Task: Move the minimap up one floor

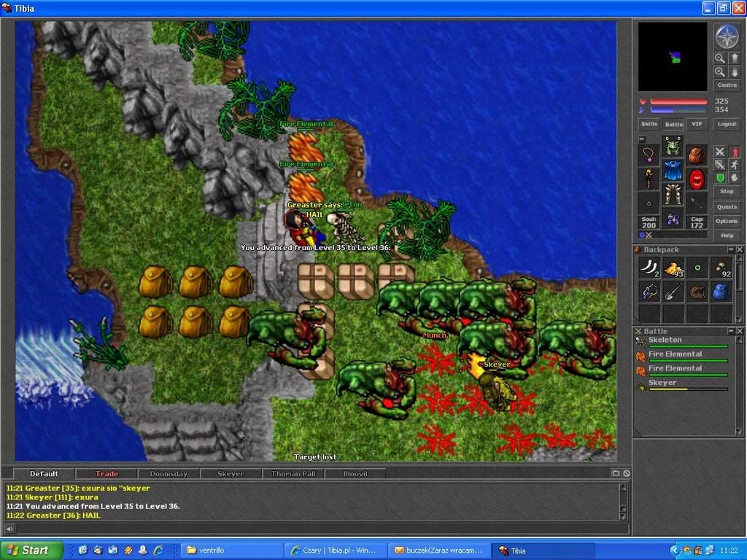Action: coord(734,58)
